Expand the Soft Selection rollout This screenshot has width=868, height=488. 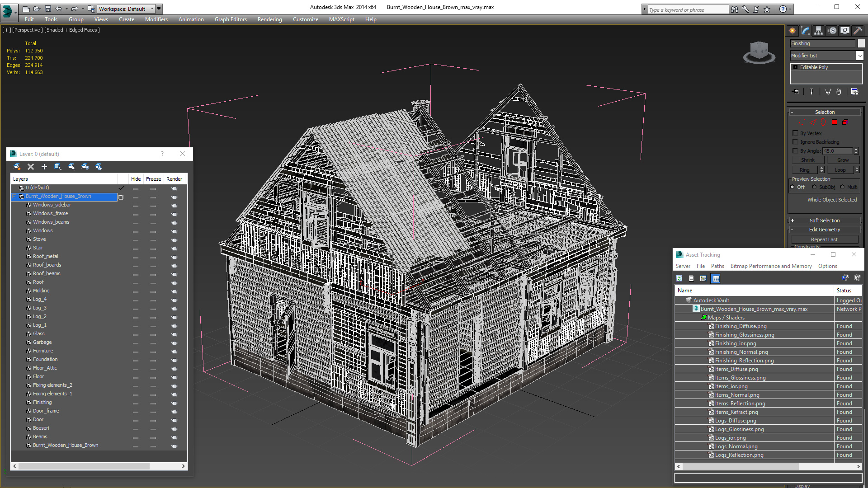tap(825, 221)
